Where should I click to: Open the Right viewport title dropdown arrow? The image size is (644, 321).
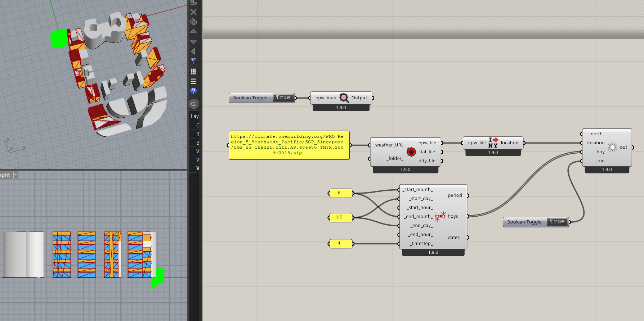15,175
